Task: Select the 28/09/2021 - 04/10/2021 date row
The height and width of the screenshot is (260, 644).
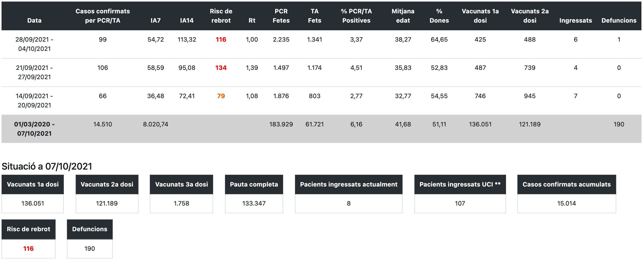Action: [x=34, y=44]
